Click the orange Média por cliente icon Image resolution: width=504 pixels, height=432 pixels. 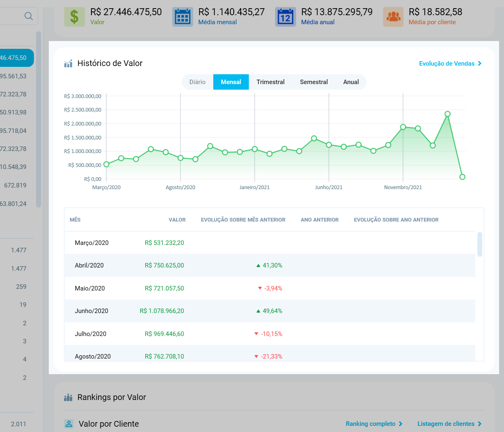393,17
